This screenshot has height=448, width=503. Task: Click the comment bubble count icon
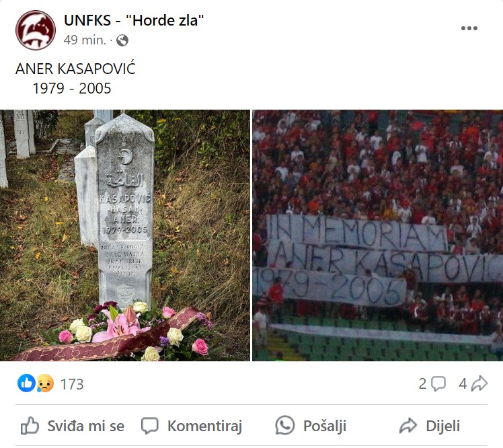438,383
